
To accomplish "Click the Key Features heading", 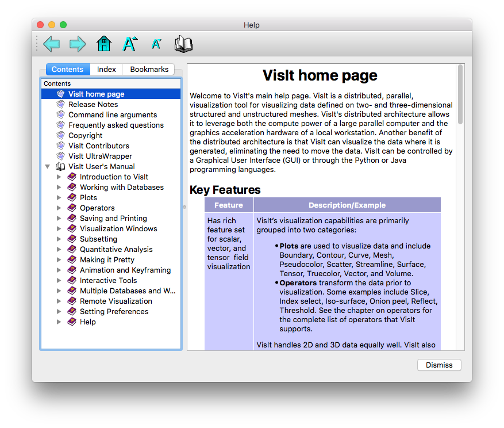I will (225, 190).
